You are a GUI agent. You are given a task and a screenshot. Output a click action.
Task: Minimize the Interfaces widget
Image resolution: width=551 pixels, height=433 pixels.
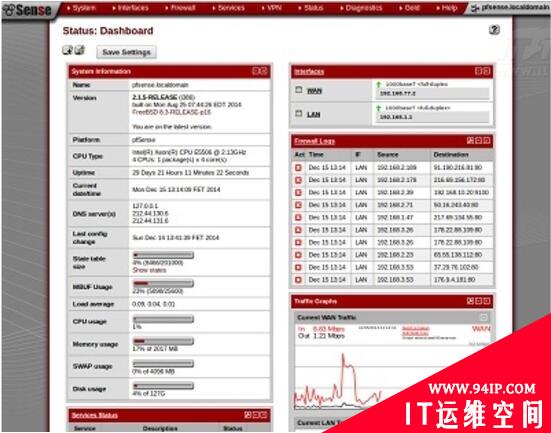tap(478, 71)
